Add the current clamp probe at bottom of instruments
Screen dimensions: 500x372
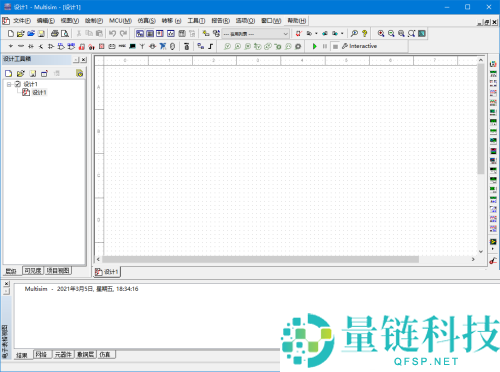point(493,261)
